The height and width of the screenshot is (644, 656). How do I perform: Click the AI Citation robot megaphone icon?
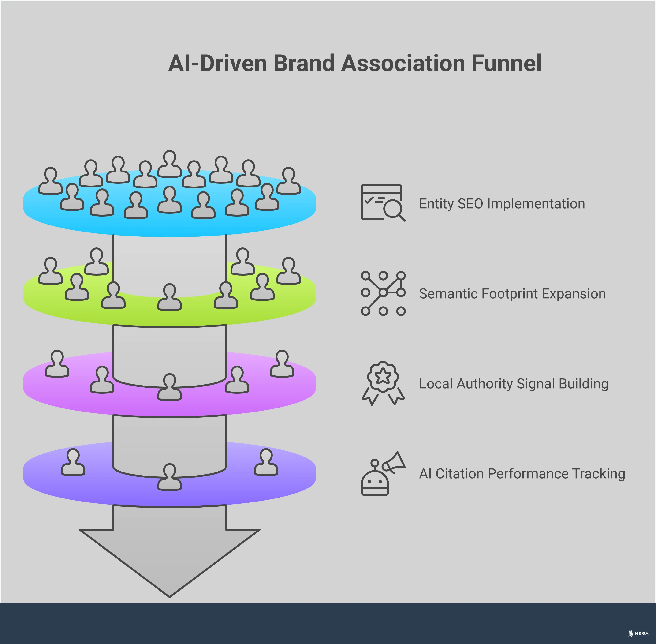[x=383, y=473]
